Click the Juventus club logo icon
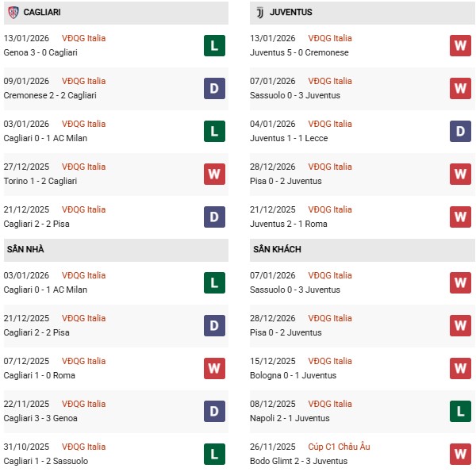 (259, 13)
